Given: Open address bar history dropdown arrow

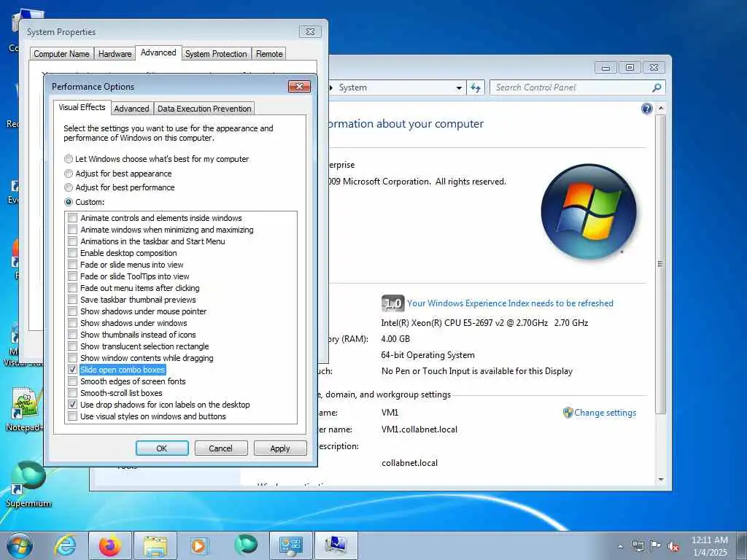Looking at the screenshot, I should pyautogui.click(x=459, y=88).
